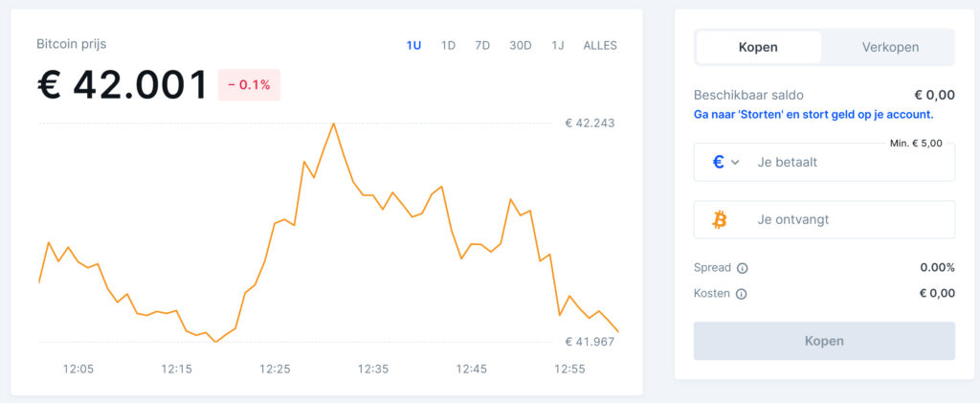
Task: Click the Kosten info icon
Action: [742, 294]
